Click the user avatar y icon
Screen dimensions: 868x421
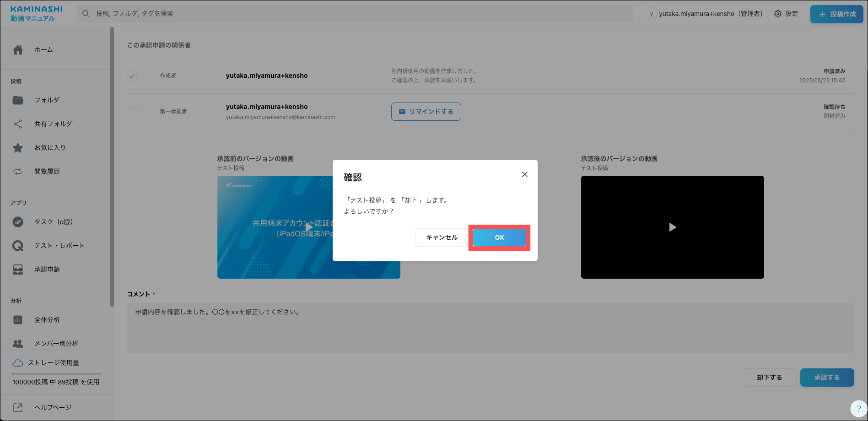pyautogui.click(x=651, y=14)
